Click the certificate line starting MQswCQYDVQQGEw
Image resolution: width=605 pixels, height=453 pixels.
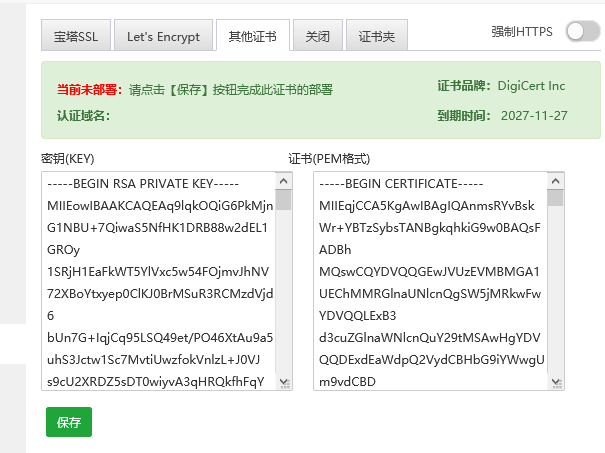(x=429, y=272)
